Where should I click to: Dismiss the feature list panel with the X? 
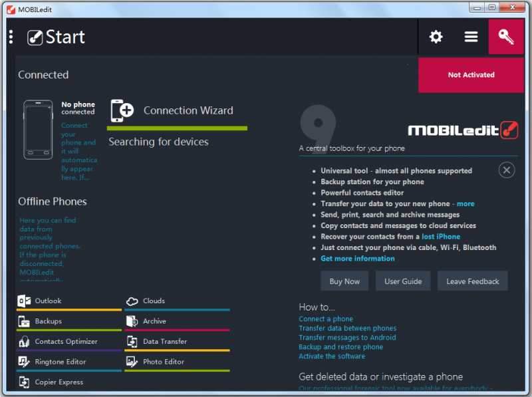[506, 170]
